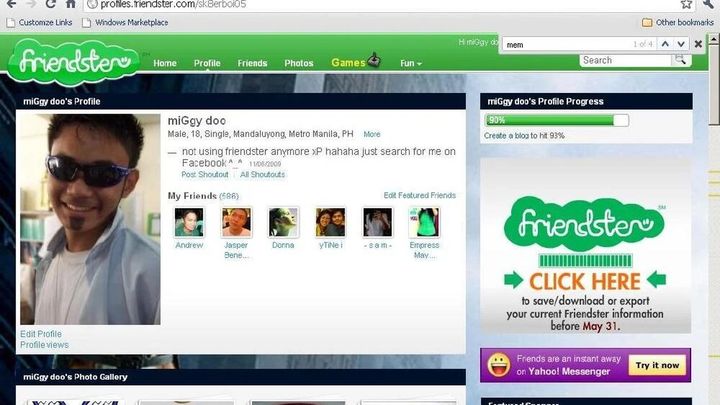Go to next find result
Screen dimensions: 720x405
click(x=681, y=44)
